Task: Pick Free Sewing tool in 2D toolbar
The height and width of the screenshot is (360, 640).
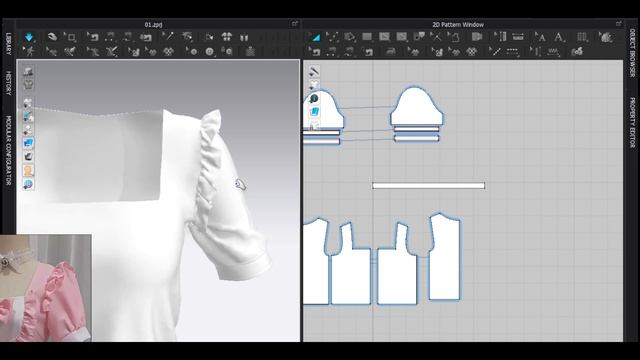Action: [349, 51]
